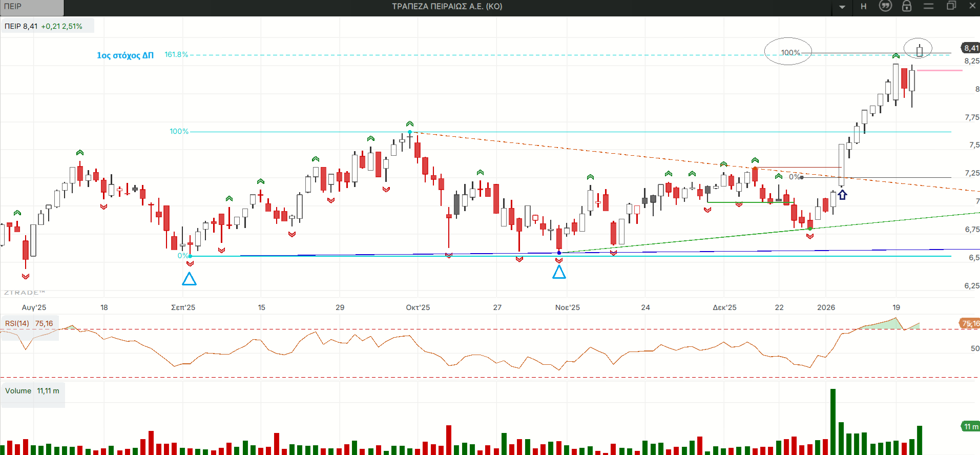Screen dimensions: 980x455
Task: Click the 161.8% Fibonacci level label
Action: pos(176,54)
